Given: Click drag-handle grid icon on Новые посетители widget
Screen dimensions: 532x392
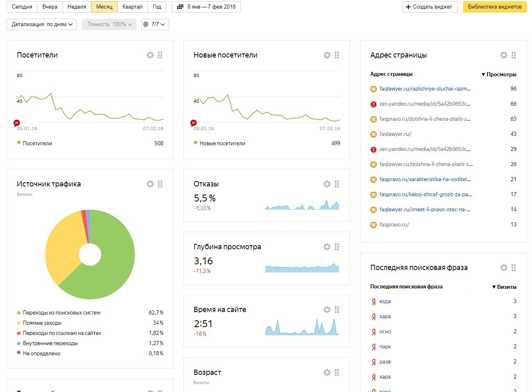Looking at the screenshot, I should pyautogui.click(x=337, y=55).
